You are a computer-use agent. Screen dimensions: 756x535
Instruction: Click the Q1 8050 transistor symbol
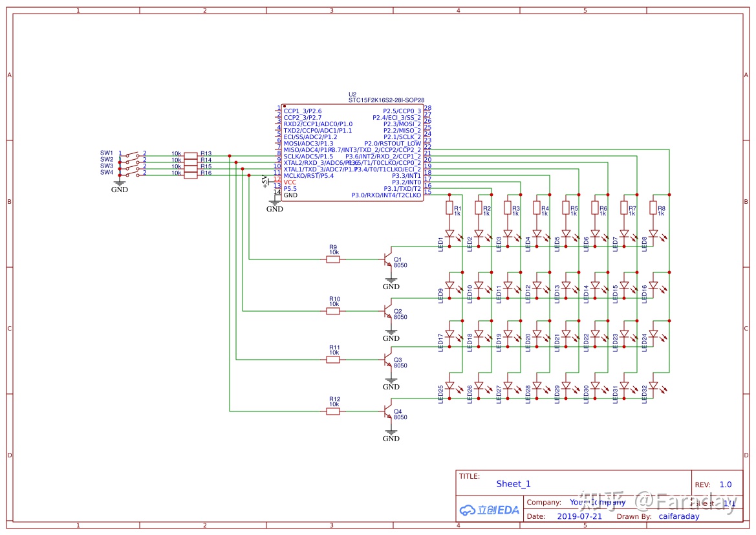pos(387,259)
